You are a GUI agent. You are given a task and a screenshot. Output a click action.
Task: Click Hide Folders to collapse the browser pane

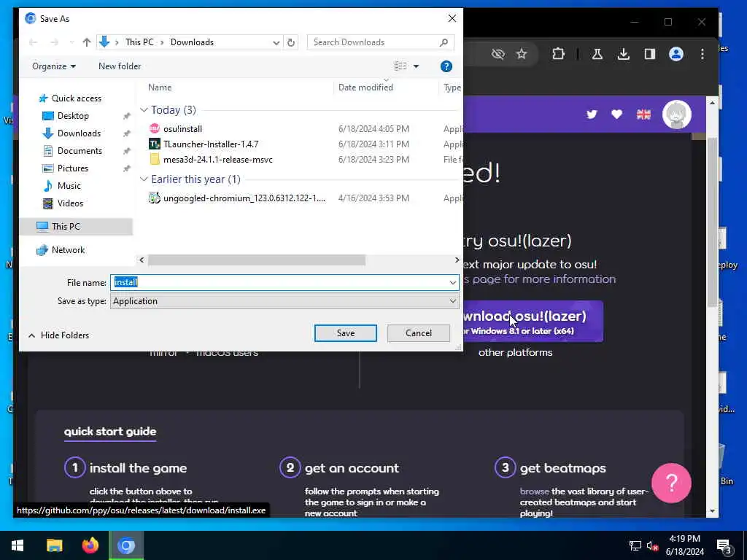pyautogui.click(x=58, y=335)
